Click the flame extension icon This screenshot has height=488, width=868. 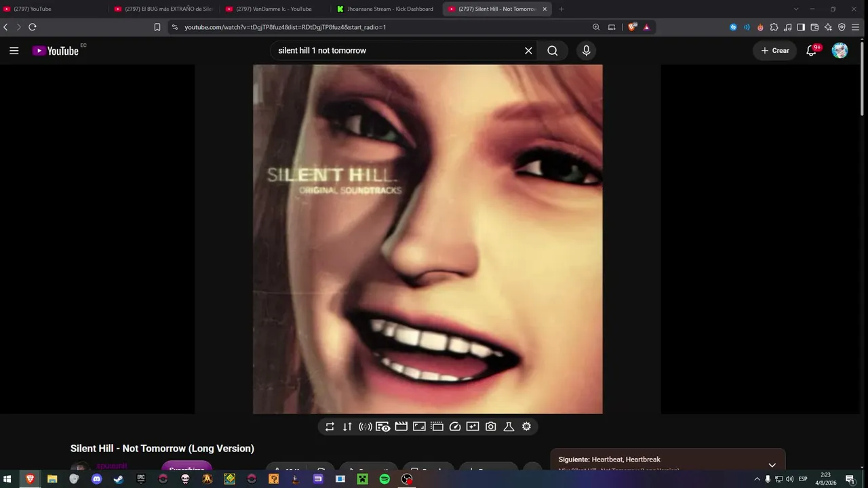pos(760,27)
